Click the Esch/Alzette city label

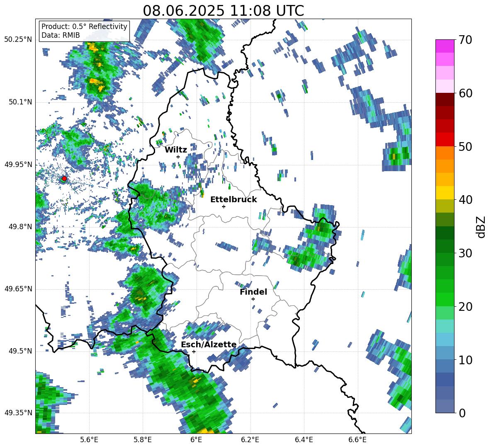pos(209,345)
